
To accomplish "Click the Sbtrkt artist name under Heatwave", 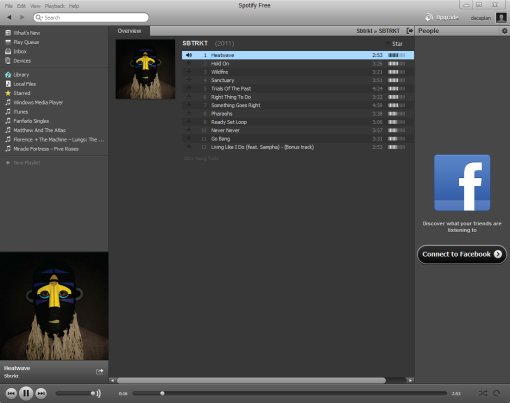I will point(11,376).
